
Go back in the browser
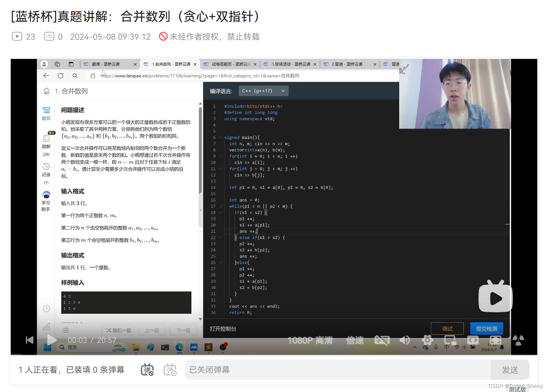[46, 76]
